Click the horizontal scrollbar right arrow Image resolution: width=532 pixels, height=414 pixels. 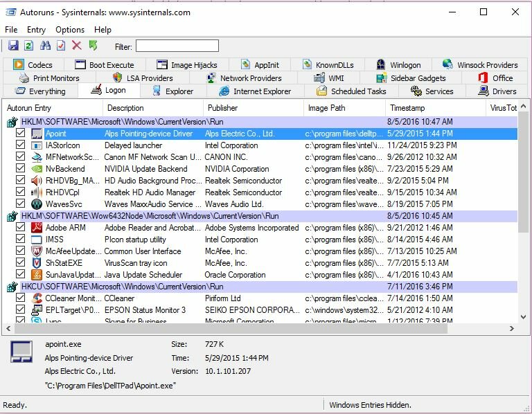pyautogui.click(x=512, y=328)
